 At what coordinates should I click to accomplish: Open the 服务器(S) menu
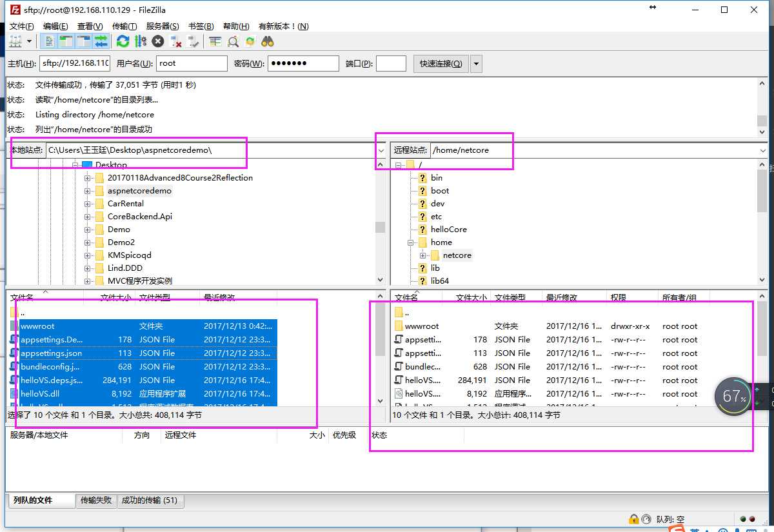163,26
